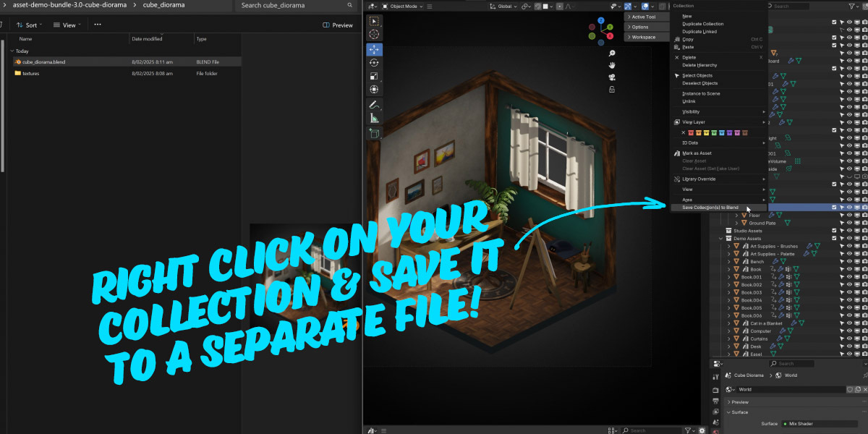Expand the Options sidebar panel

[x=646, y=27]
